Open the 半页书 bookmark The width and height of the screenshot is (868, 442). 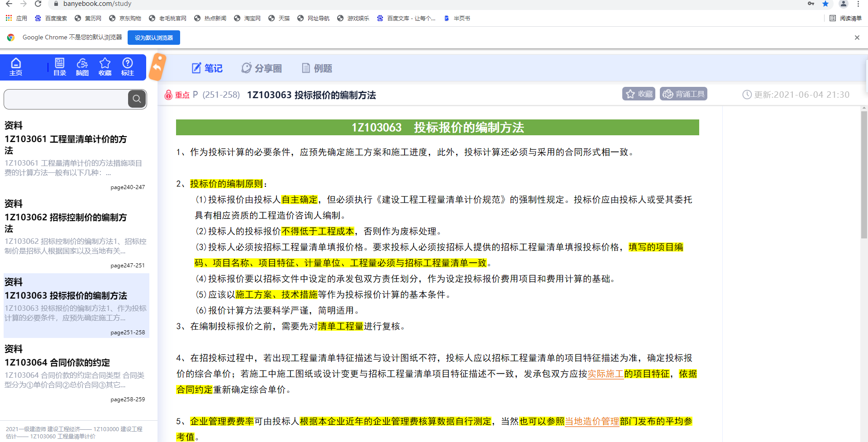(457, 18)
